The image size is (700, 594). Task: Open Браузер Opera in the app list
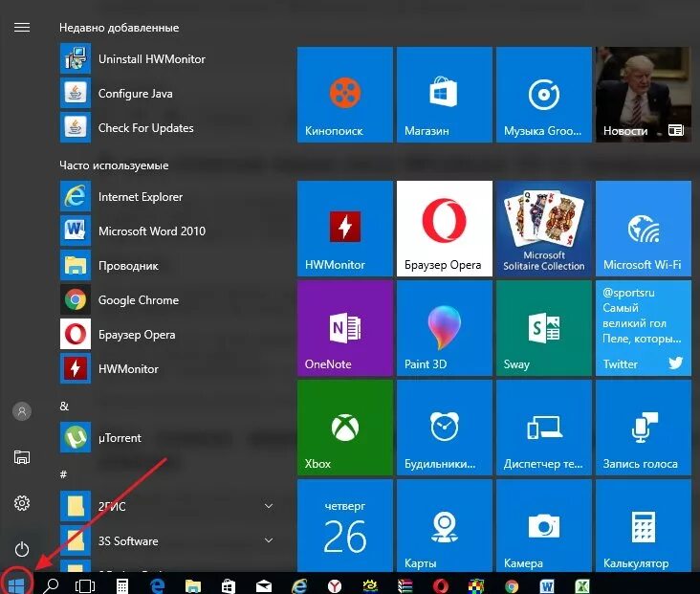pos(118,335)
